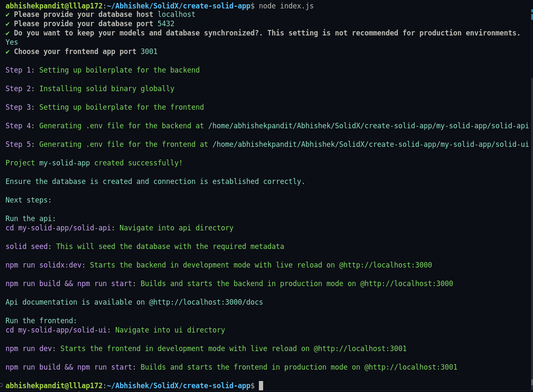Click the 'node index.js' command text

[x=286, y=5]
